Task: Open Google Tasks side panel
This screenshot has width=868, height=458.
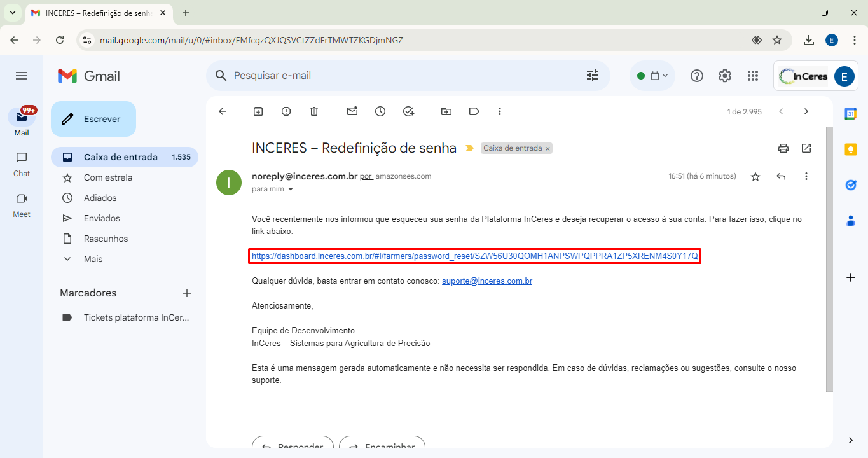Action: coord(851,185)
